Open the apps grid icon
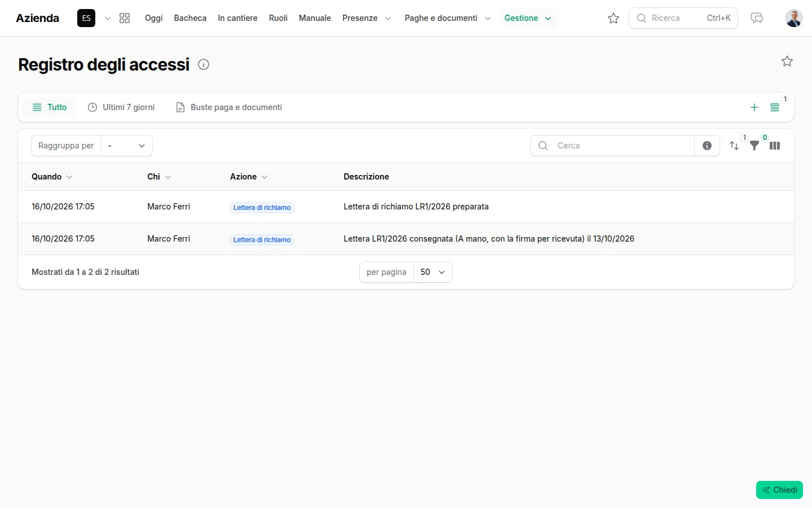The image size is (812, 508). click(x=125, y=18)
